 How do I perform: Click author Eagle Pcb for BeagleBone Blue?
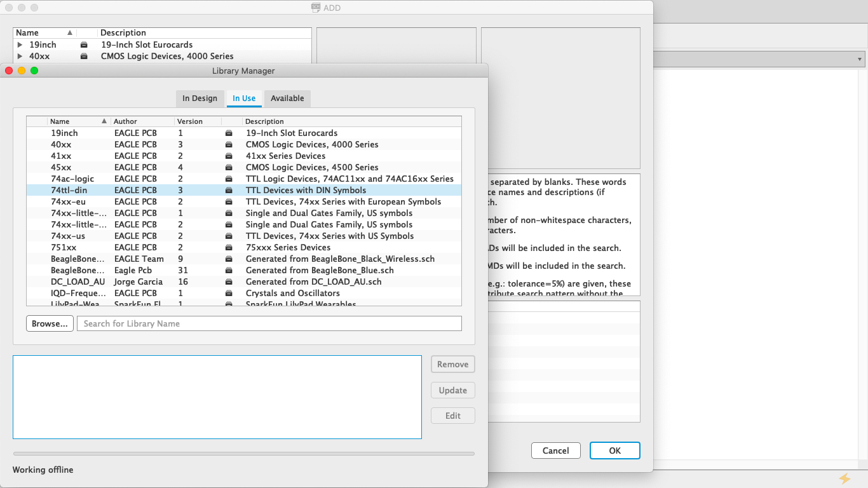click(133, 271)
